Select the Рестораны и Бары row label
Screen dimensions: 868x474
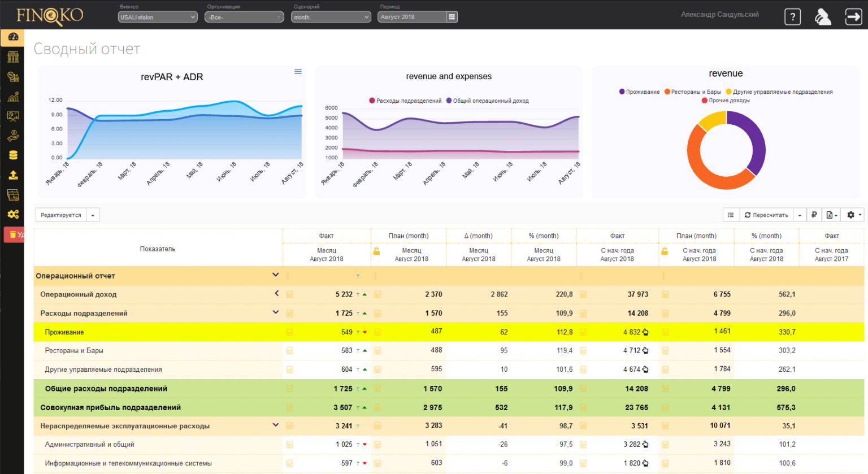[x=74, y=351]
